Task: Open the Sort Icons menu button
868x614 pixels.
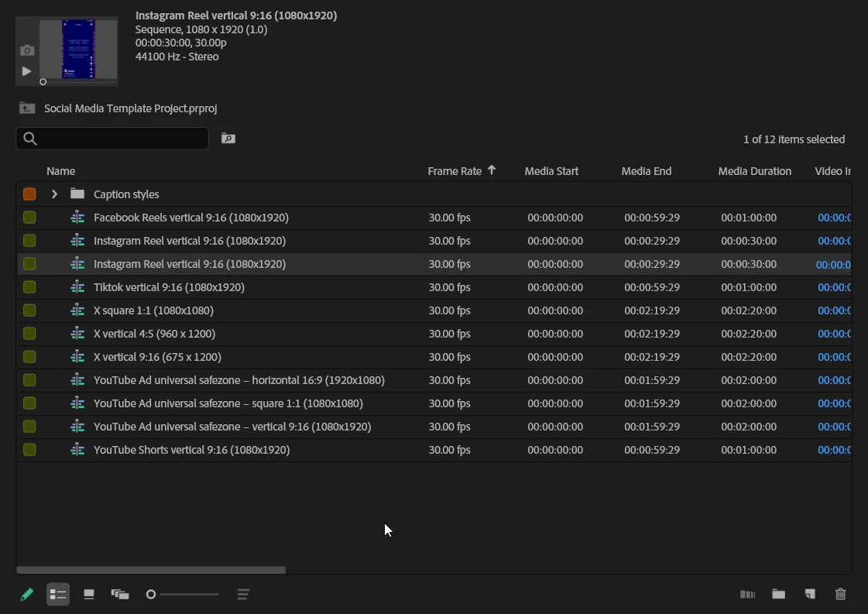Action: pyautogui.click(x=244, y=595)
